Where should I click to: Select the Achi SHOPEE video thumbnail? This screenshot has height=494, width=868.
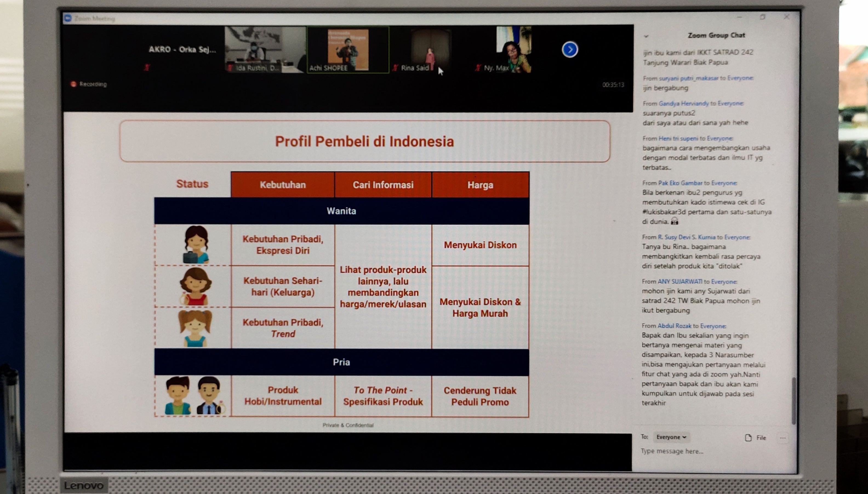(348, 50)
